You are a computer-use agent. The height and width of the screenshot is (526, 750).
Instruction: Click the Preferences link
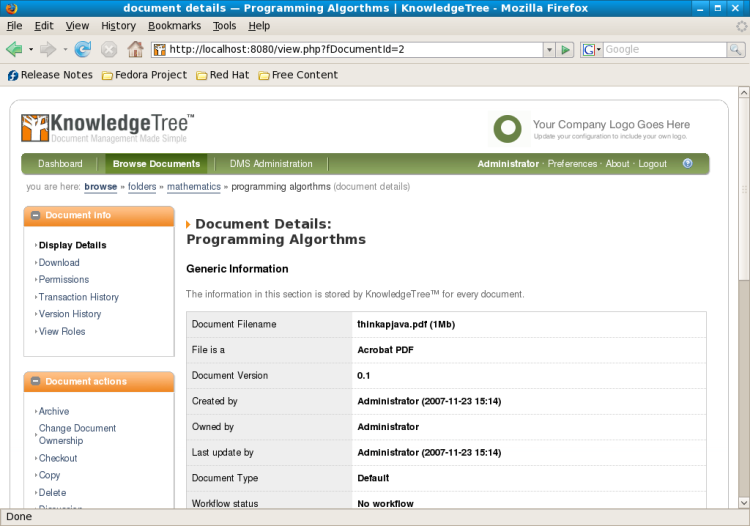572,164
